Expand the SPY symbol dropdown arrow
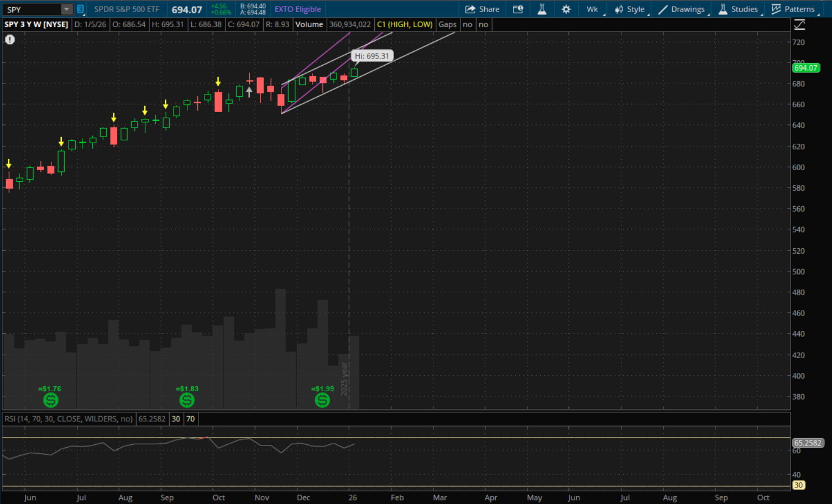This screenshot has width=832, height=504. [x=66, y=9]
